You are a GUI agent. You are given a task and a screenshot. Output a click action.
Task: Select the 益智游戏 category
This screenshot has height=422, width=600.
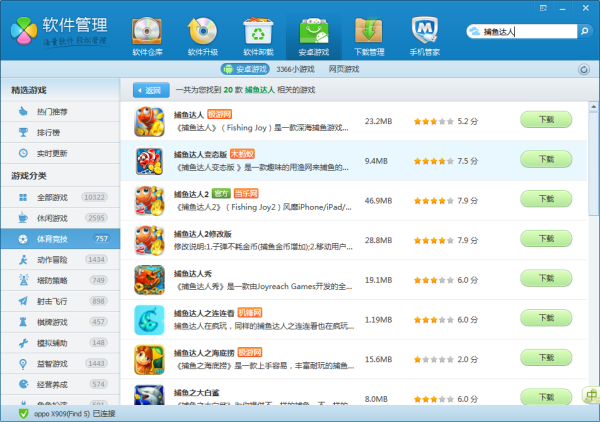coord(60,363)
